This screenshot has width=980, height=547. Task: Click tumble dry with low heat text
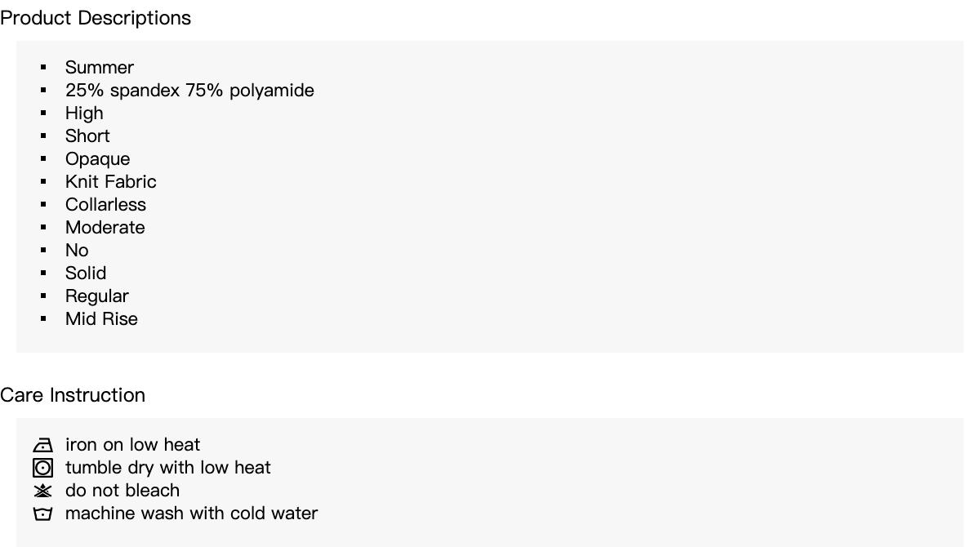point(167,468)
